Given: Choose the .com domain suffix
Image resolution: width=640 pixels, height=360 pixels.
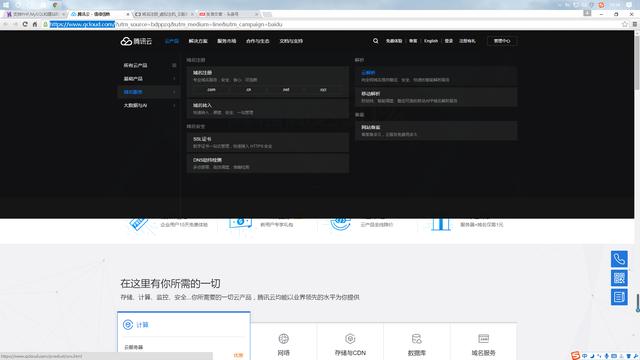Looking at the screenshot, I should tap(211, 90).
